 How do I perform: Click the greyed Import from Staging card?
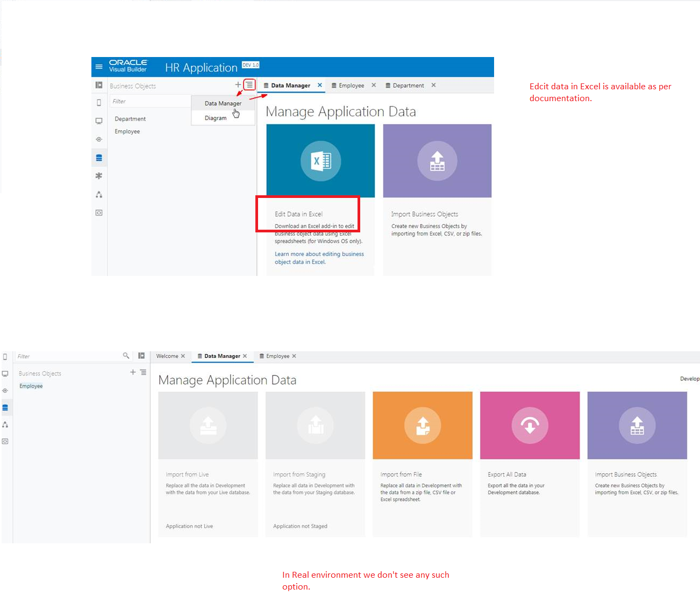point(315,464)
